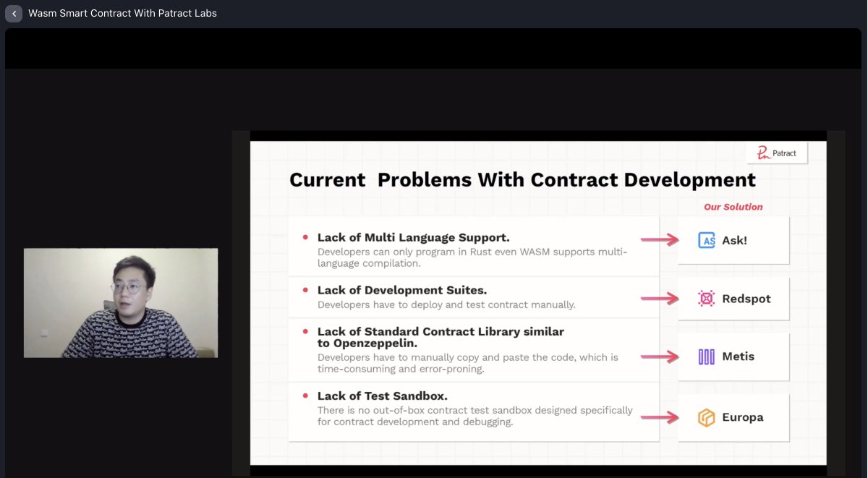Open the Europa solution card
Screen dimensions: 868x478
click(x=733, y=417)
